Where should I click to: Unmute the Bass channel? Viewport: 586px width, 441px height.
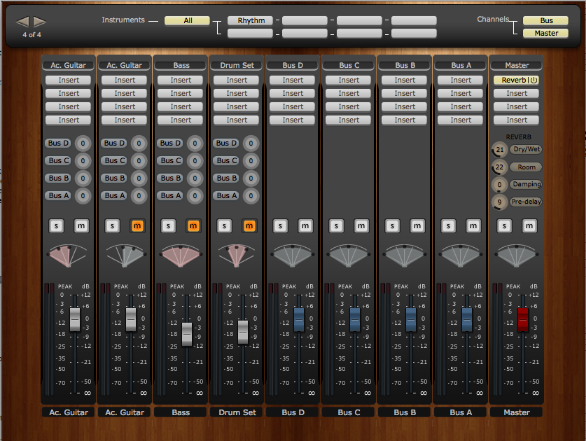click(x=193, y=226)
